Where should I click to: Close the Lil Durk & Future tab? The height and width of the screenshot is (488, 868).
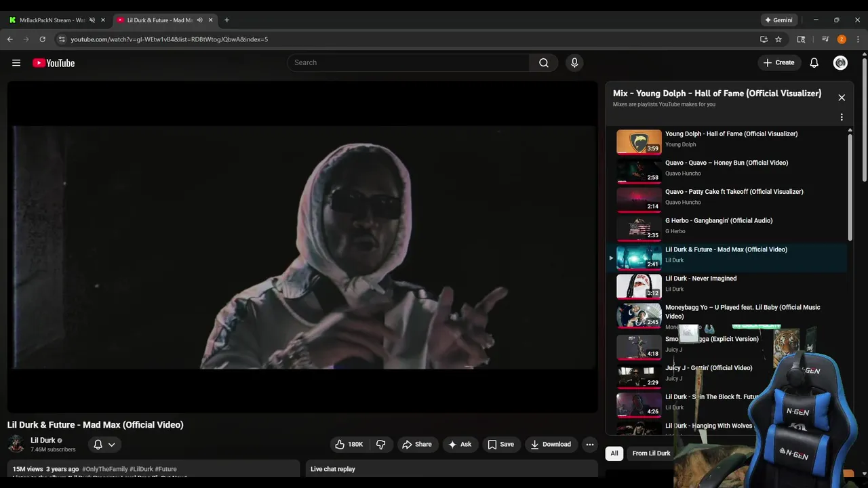pyautogui.click(x=210, y=20)
